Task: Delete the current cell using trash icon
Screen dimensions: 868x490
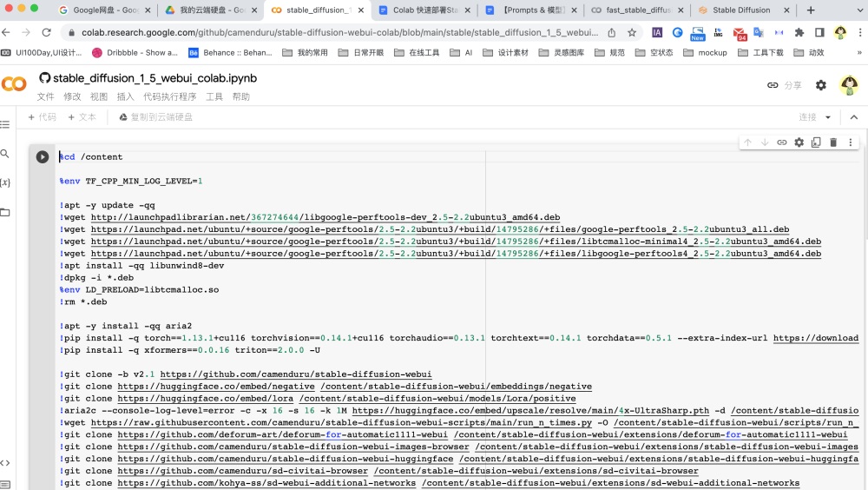Action: [x=833, y=142]
